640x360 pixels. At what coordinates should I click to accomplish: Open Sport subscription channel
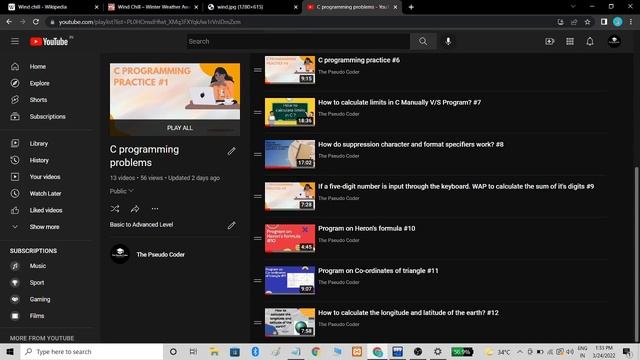[x=37, y=282]
